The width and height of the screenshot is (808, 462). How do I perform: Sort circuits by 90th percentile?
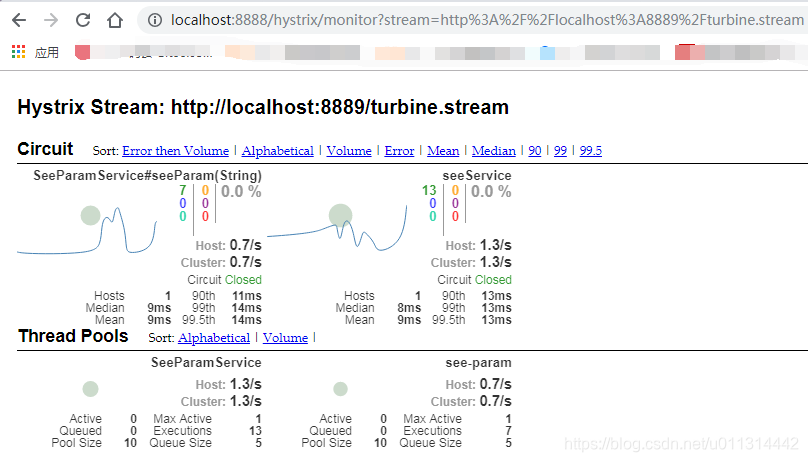pos(535,151)
